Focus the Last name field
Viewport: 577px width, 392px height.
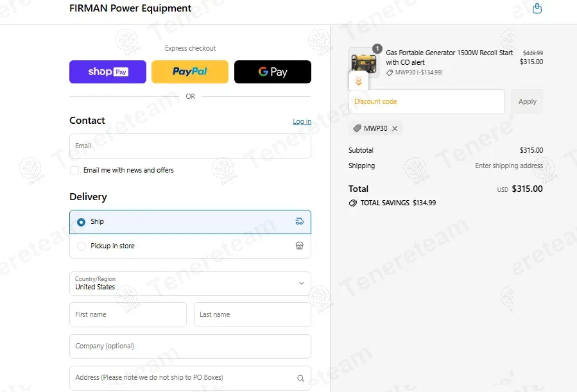(252, 315)
